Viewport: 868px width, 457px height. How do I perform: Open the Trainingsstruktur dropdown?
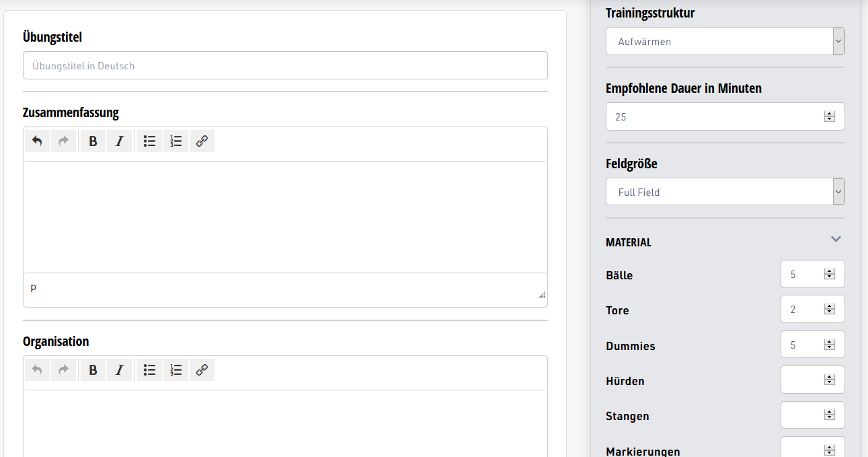click(725, 41)
